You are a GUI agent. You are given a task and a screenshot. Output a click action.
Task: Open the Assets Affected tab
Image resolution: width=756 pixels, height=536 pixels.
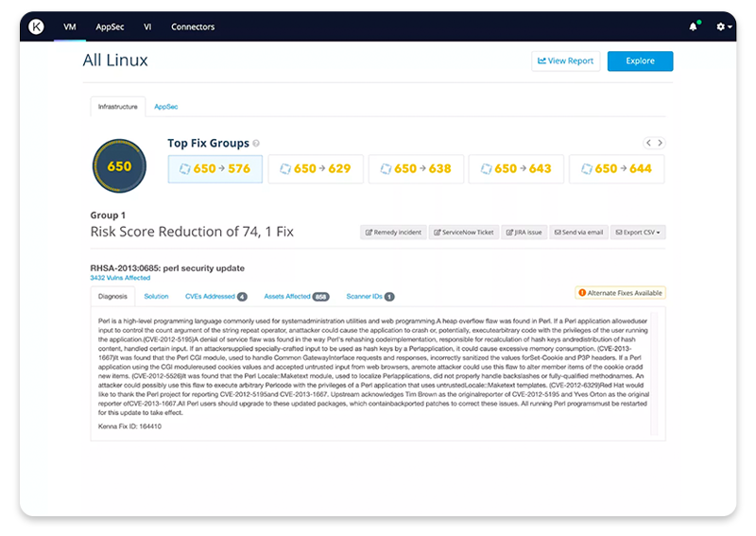pyautogui.click(x=297, y=296)
